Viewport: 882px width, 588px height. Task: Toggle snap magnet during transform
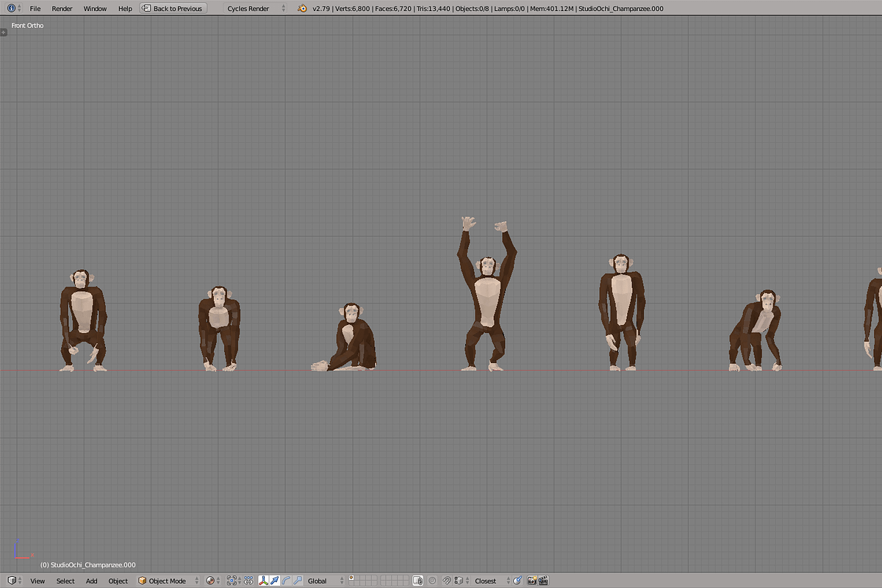pos(446,581)
